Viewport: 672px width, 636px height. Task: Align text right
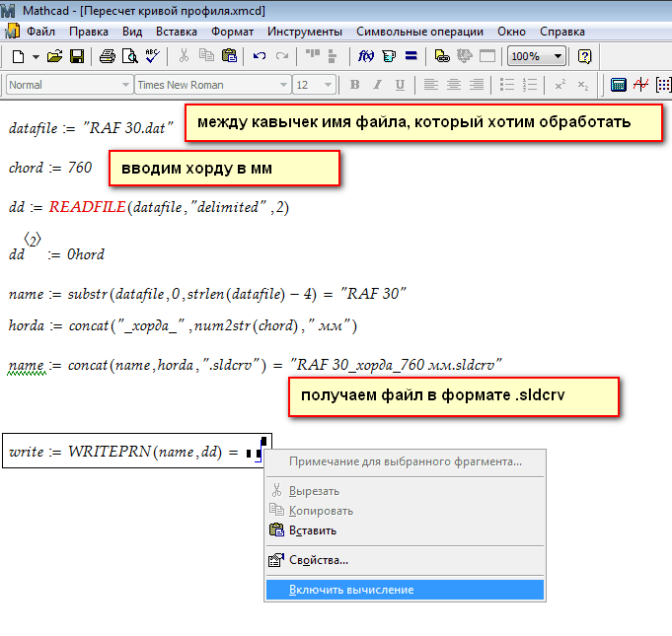(x=477, y=85)
